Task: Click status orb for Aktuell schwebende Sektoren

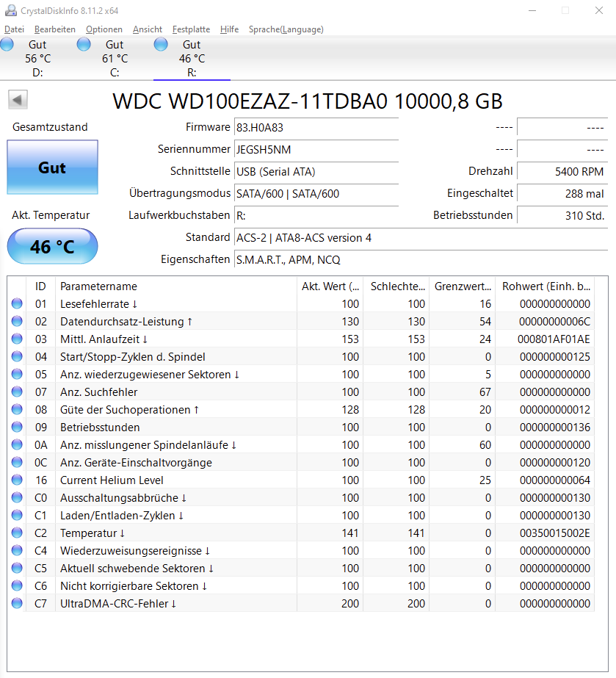Action: click(17, 568)
